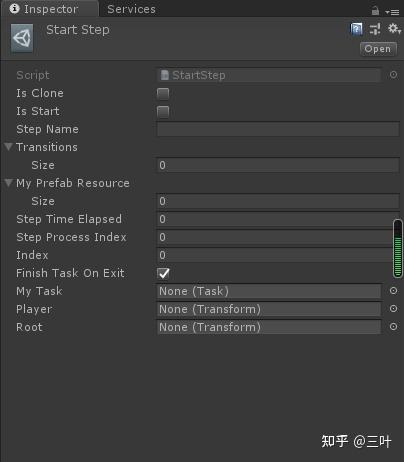Toggle the Inspector lock icon
Image resolution: width=404 pixels, height=462 pixels.
click(375, 11)
